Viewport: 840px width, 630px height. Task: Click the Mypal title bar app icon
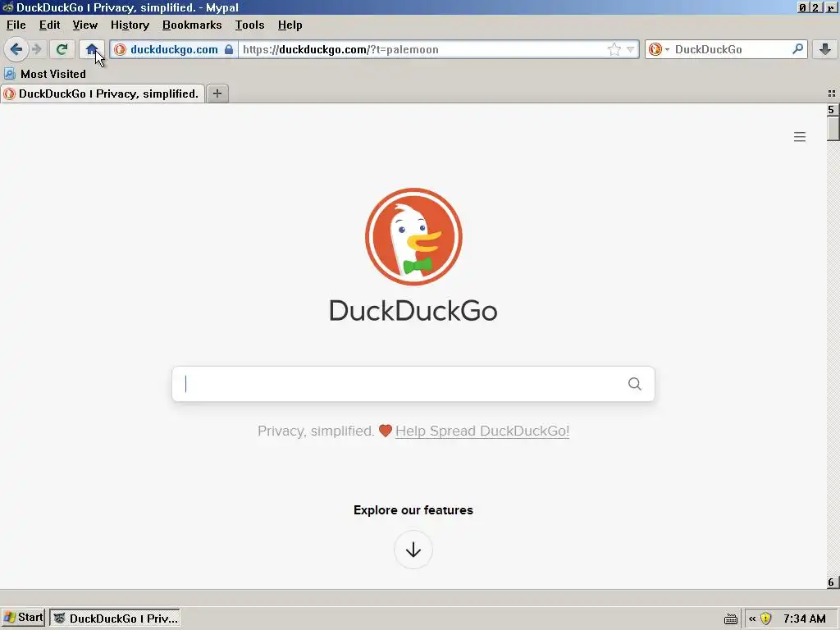point(8,7)
